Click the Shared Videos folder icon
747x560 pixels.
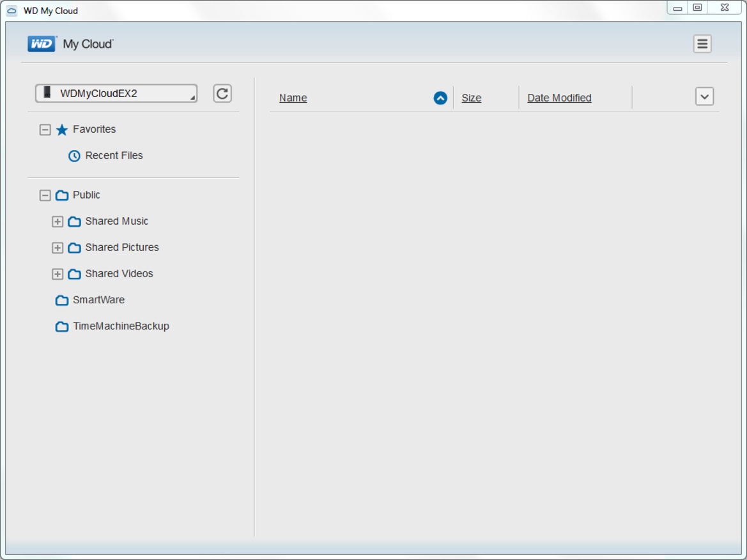point(74,274)
